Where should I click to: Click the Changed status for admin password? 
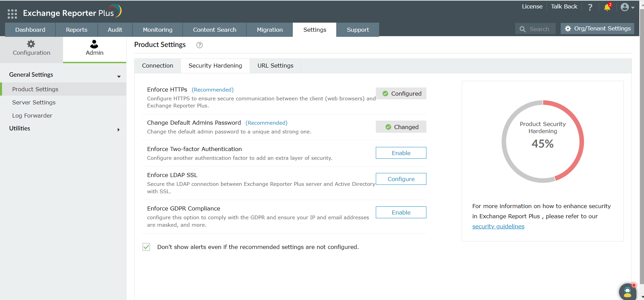pos(401,127)
